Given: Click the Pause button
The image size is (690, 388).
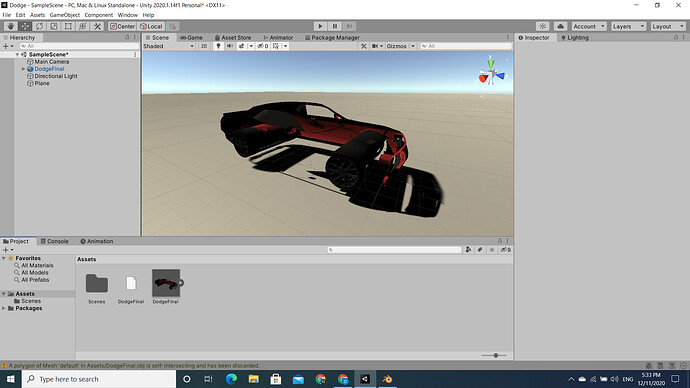Looking at the screenshot, I should pos(334,26).
